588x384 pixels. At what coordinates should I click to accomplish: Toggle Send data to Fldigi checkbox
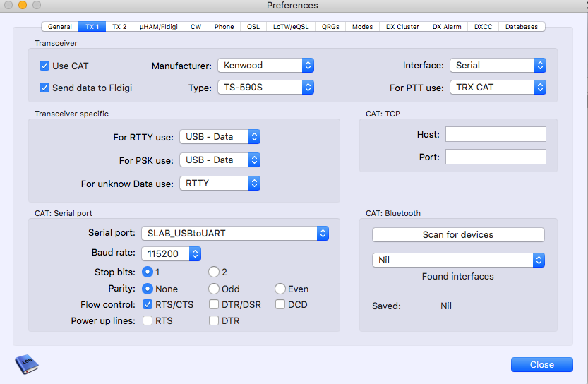coord(44,88)
